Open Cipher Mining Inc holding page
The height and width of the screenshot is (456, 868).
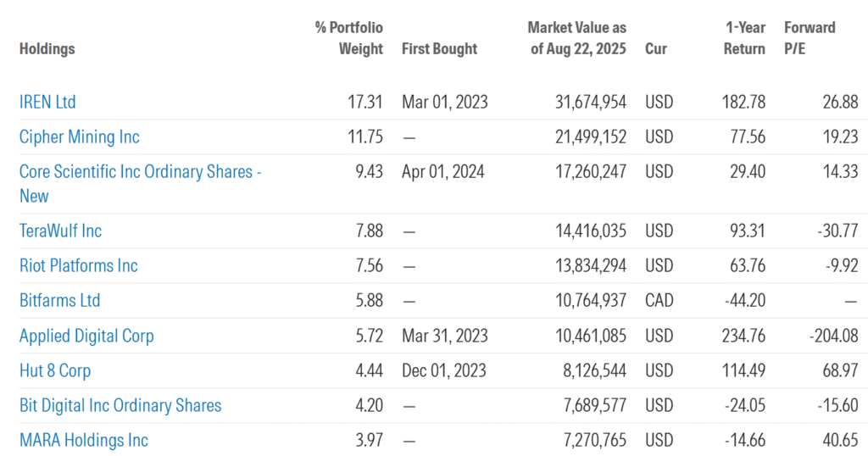click(x=79, y=137)
